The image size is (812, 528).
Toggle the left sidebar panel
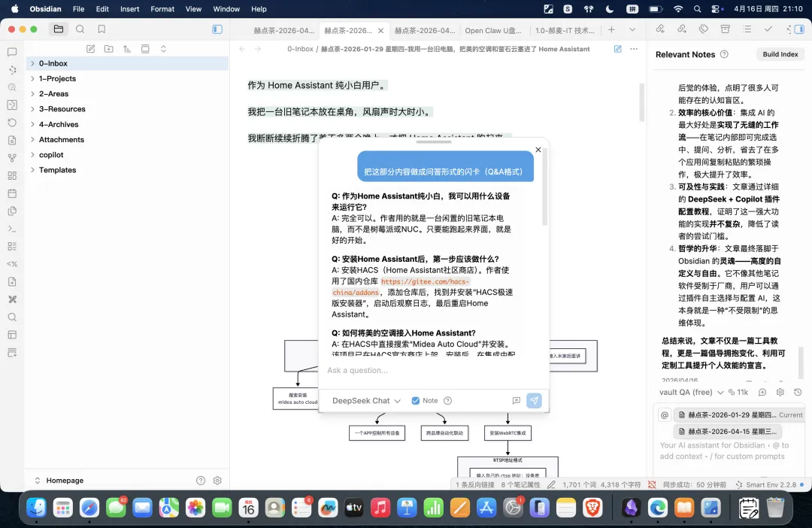pos(217,29)
